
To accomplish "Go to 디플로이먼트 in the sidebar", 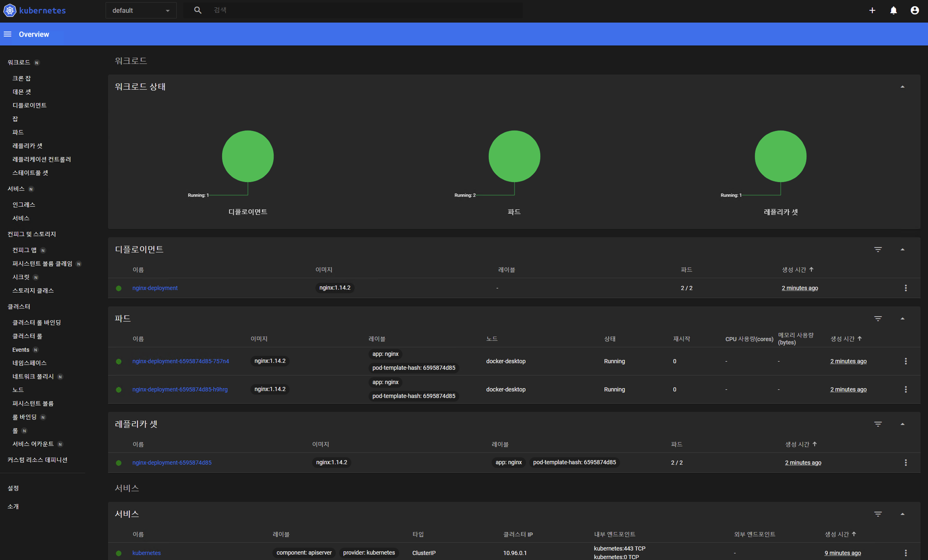I will pos(29,106).
